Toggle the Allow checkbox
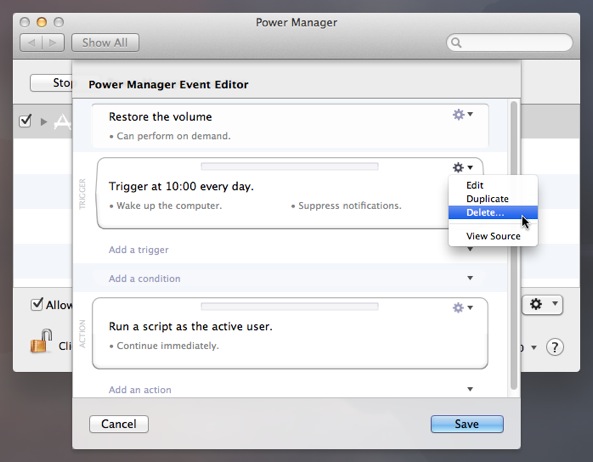The width and height of the screenshot is (593, 462). tap(37, 304)
